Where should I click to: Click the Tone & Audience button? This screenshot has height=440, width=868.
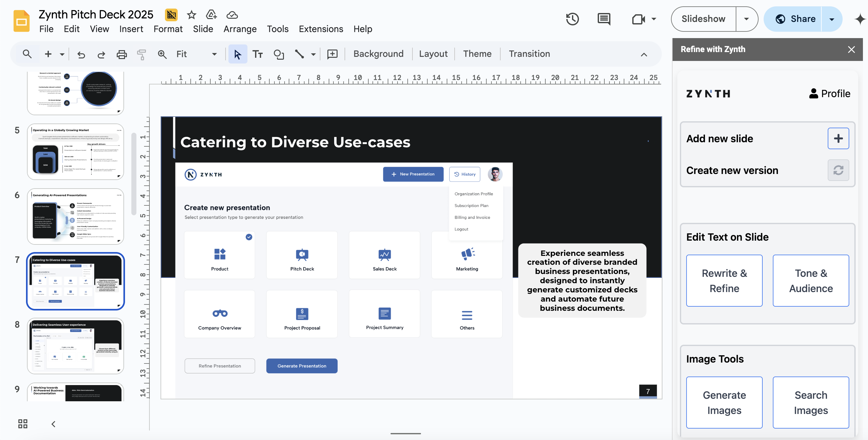(x=811, y=281)
